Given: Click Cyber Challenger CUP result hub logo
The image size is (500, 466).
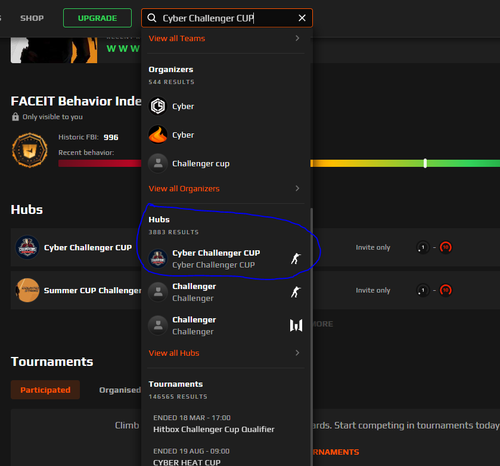Looking at the screenshot, I should pyautogui.click(x=158, y=259).
